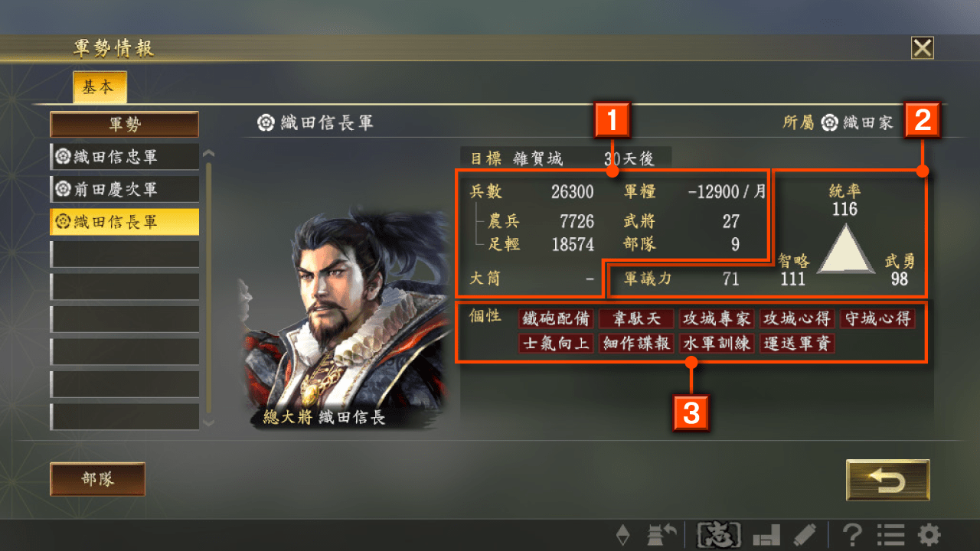Select 織田信忠軍 in army list

click(x=124, y=157)
